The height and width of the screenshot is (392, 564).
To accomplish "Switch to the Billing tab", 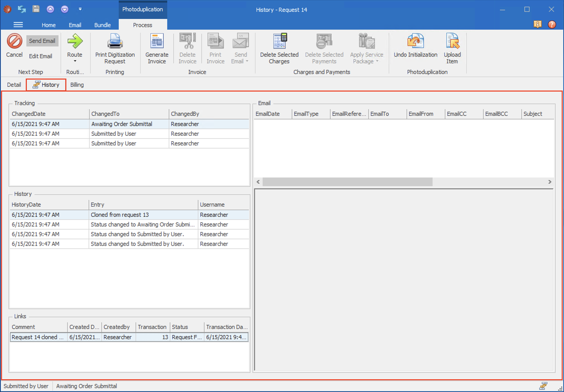I will pos(77,84).
